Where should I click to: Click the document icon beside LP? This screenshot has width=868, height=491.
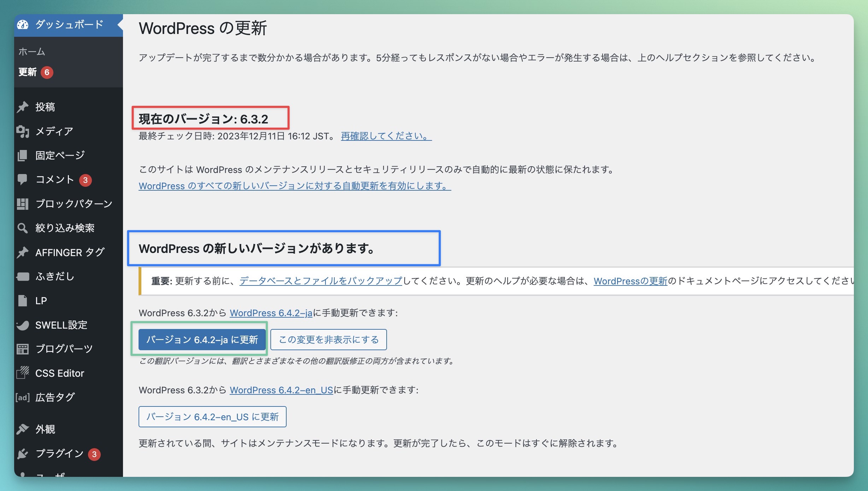click(23, 301)
